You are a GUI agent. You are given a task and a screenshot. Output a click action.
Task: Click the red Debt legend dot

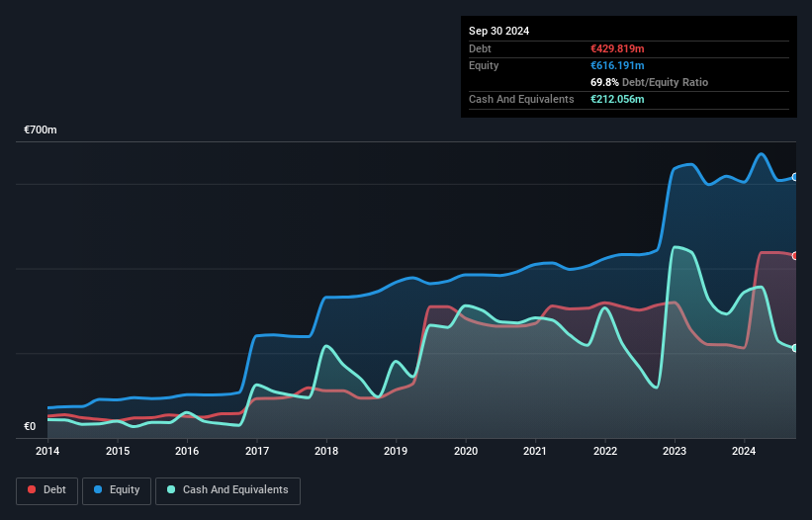[32, 489]
